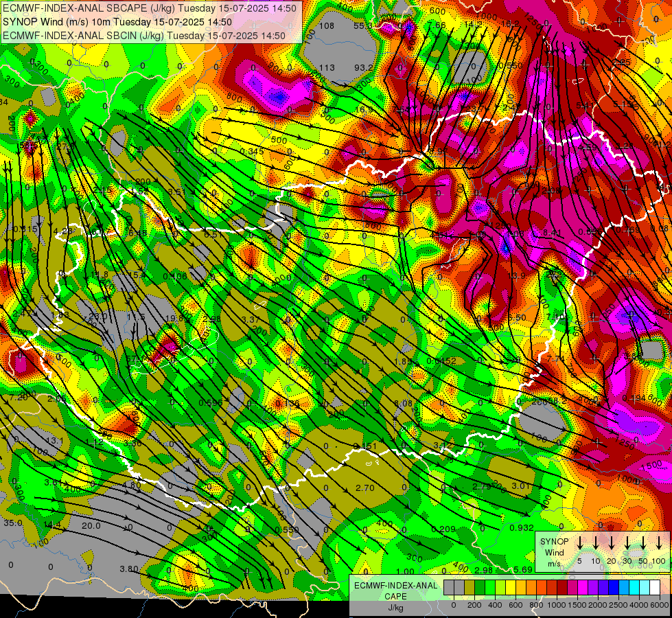Viewport: 672px width, 618px height.
Task: Click the station value 0.932
Action: pyautogui.click(x=522, y=527)
